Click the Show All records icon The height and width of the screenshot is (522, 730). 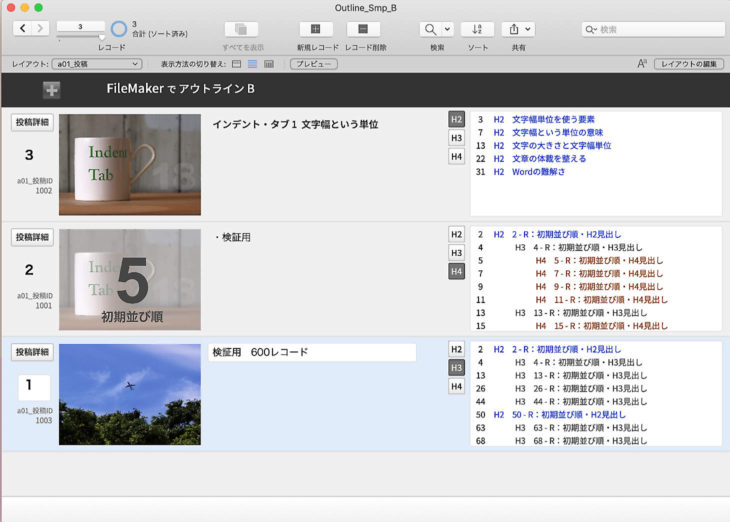coord(241,29)
